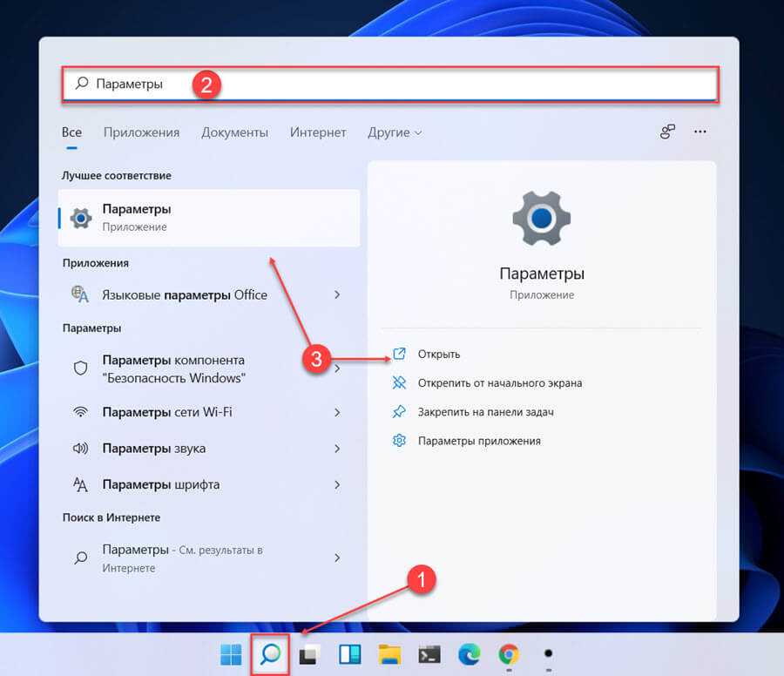This screenshot has width=784, height=676.
Task: Launch Google Chrome from the taskbar
Action: tap(509, 654)
